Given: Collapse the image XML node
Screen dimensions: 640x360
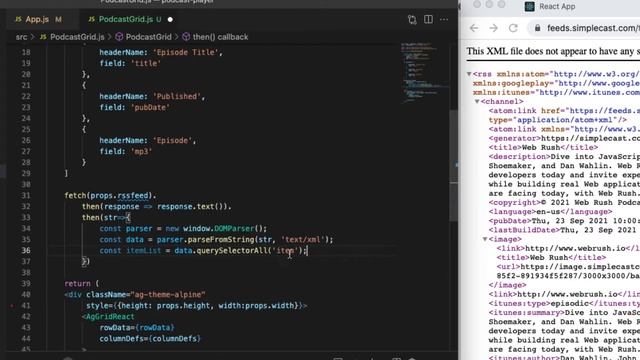Looking at the screenshot, I should point(485,239).
